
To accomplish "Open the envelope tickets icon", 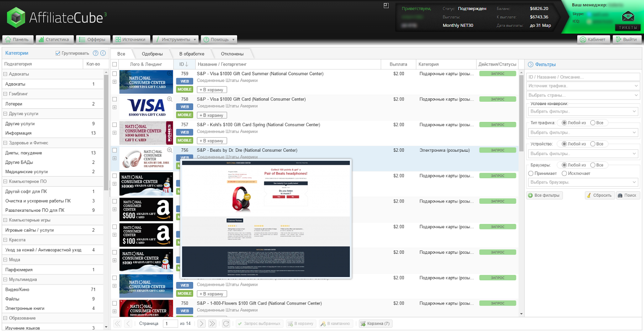I will [x=628, y=17].
